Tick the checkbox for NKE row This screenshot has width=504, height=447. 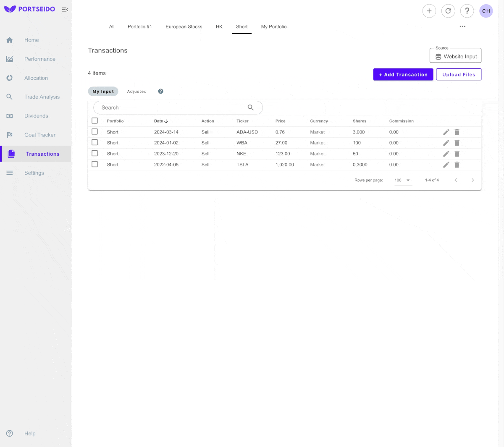(95, 154)
